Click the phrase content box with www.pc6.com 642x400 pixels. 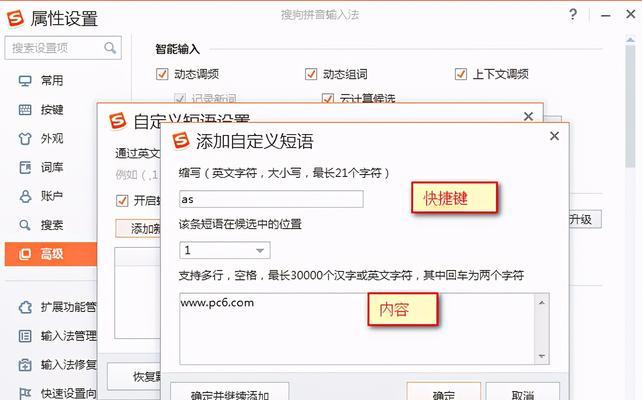[356, 329]
